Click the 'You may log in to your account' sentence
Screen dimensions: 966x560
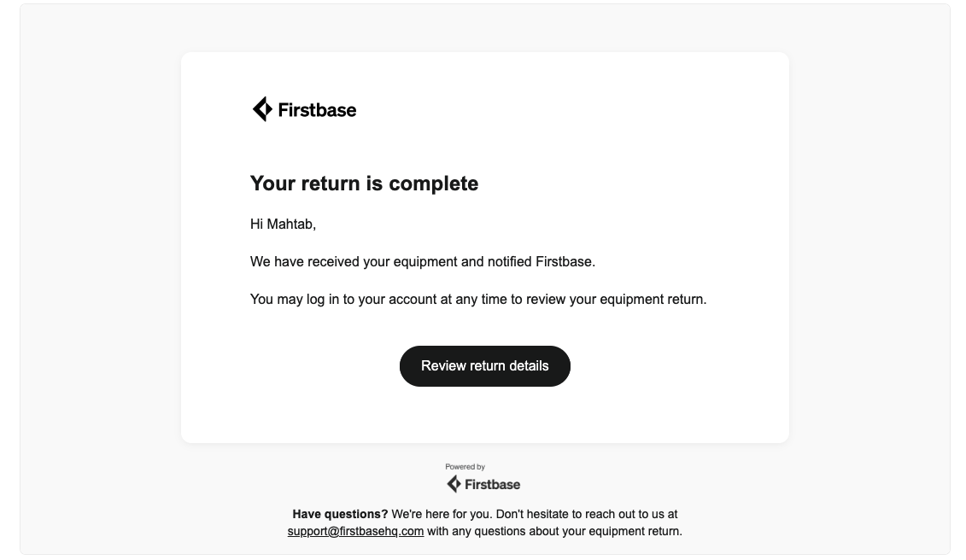[x=478, y=300]
